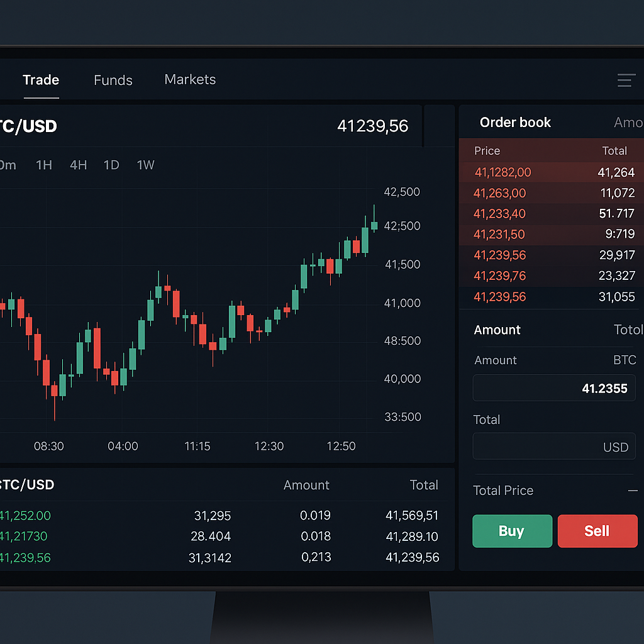Image resolution: width=644 pixels, height=644 pixels.
Task: Click the Amount BTC input field
Action: (554, 388)
